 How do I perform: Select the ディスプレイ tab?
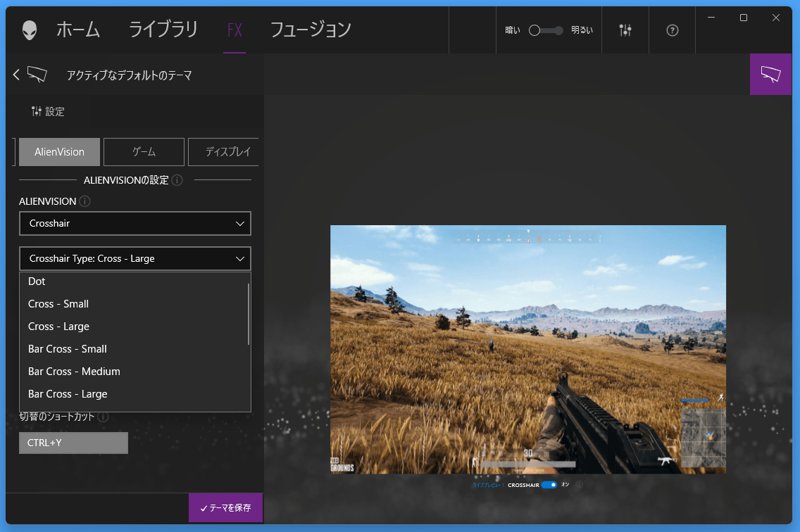click(x=223, y=152)
